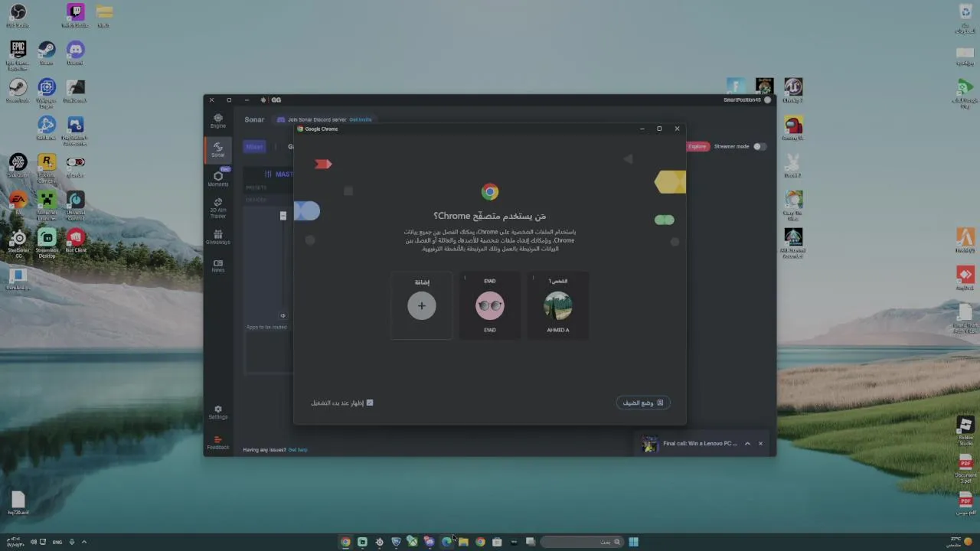
Task: Open Guest mode in Chrome profile picker
Action: (x=643, y=403)
